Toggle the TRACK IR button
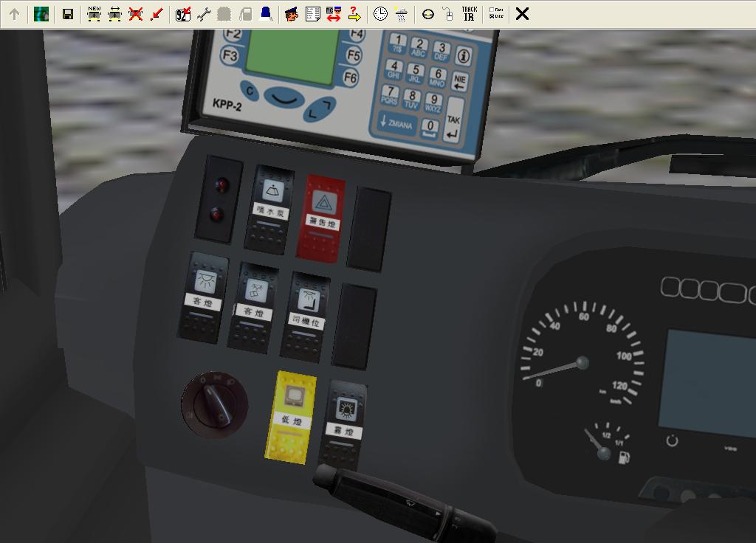This screenshot has height=543, width=756. tap(470, 14)
